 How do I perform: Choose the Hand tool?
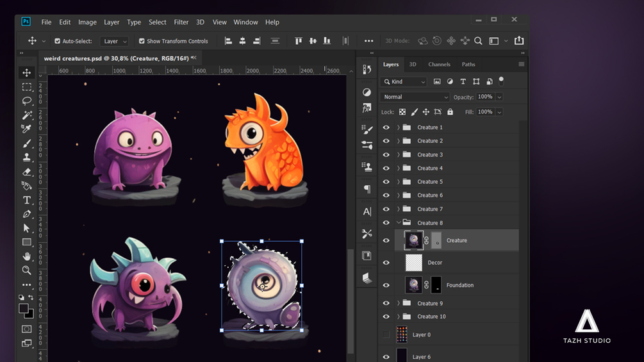27,256
